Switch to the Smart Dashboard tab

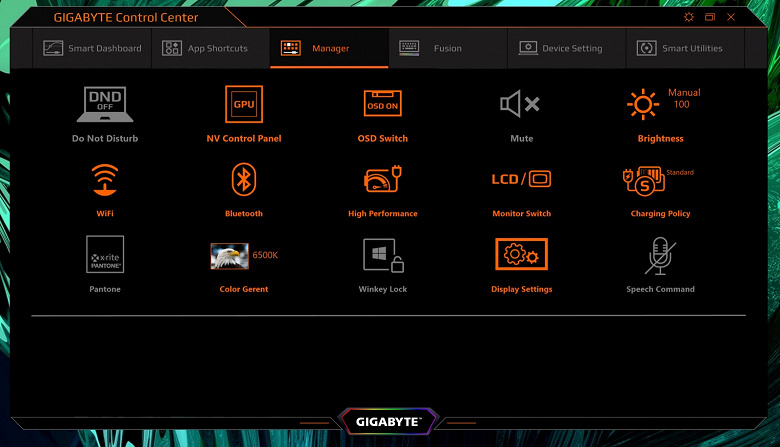click(x=92, y=48)
